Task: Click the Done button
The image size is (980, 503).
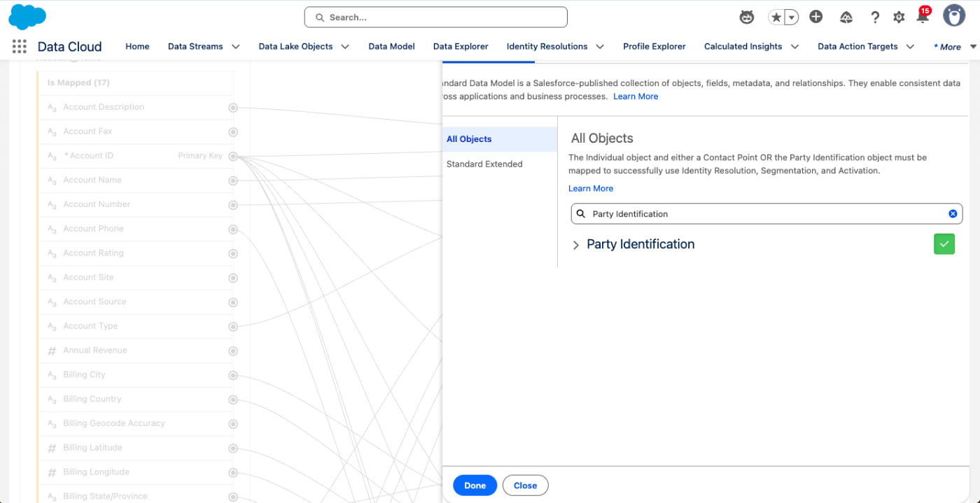Action: [x=475, y=486]
